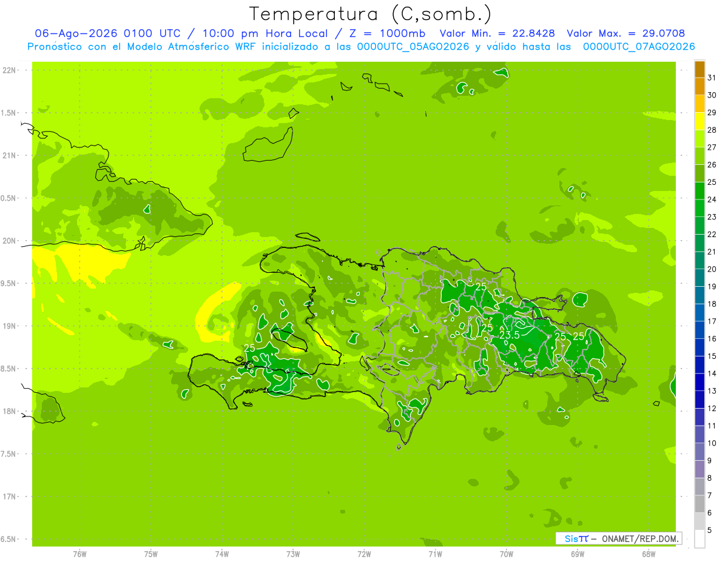The image size is (728, 562).
Task: Click the "68W" longitude label
Action: tap(648, 554)
